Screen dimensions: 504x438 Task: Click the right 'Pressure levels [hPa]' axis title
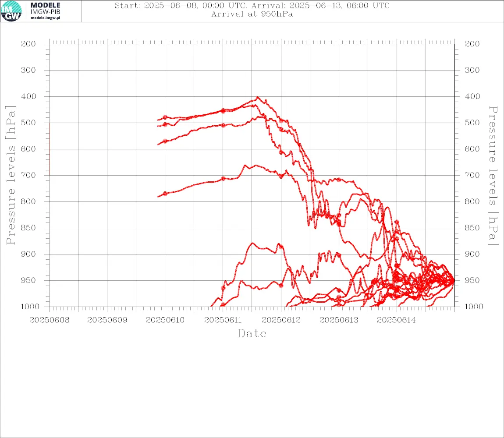493,176
